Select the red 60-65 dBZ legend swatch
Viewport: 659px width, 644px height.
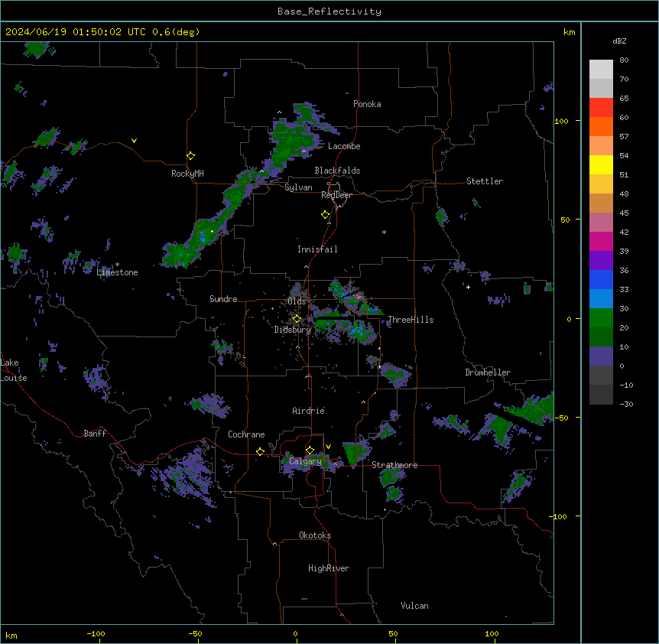[601, 108]
